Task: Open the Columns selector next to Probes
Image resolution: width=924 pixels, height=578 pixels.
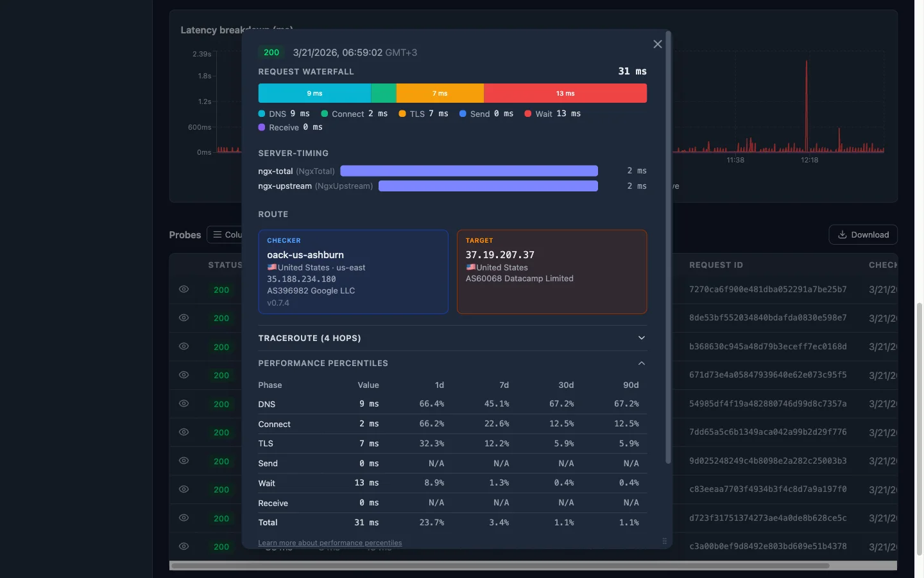Action: click(226, 235)
